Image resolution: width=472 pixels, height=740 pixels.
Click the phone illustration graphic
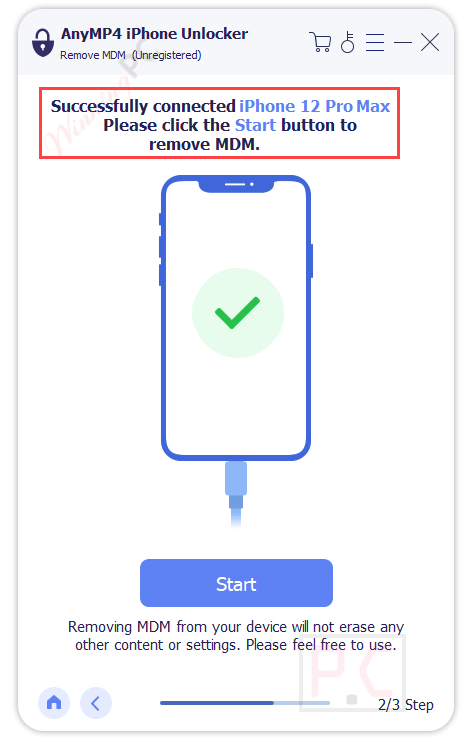click(236, 318)
